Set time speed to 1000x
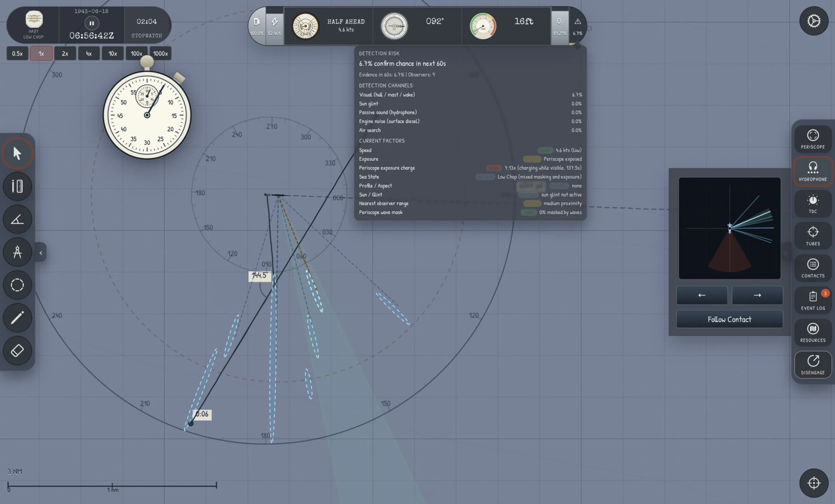This screenshot has height=504, width=835. pos(160,53)
